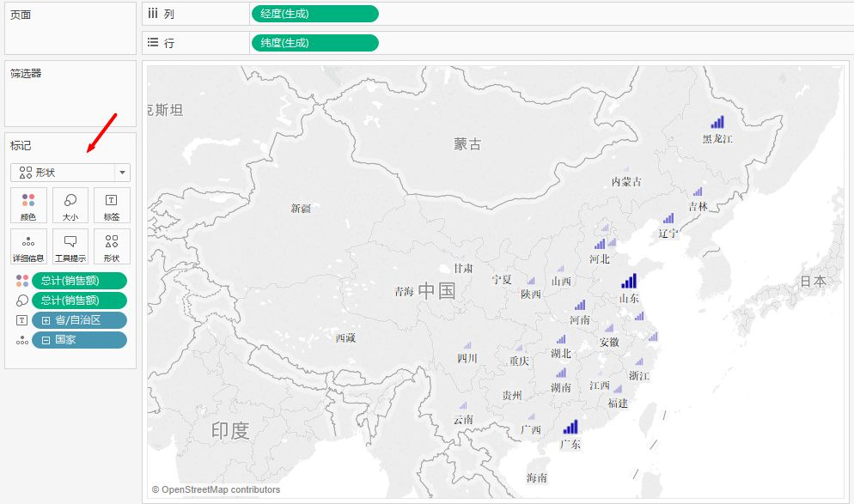This screenshot has height=504, width=854.
Task: Select the 山东 bar mark on map
Action: (629, 281)
